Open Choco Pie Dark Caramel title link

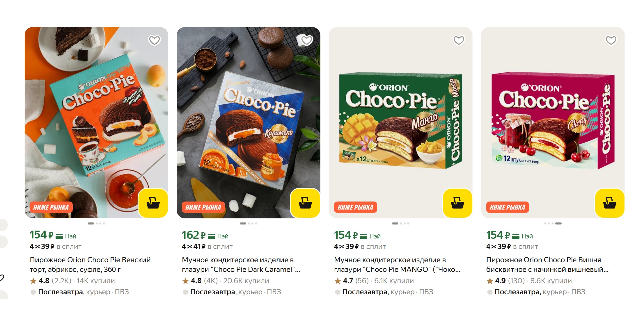241,264
